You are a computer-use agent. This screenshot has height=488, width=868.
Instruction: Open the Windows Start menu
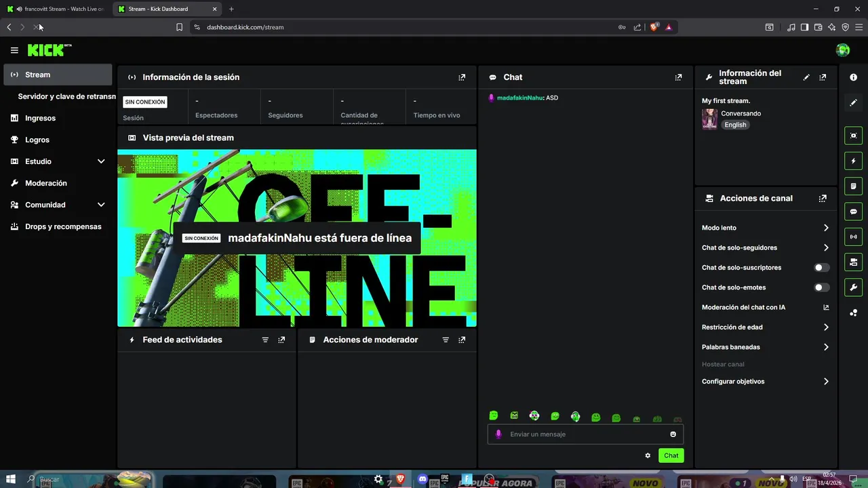point(12,479)
